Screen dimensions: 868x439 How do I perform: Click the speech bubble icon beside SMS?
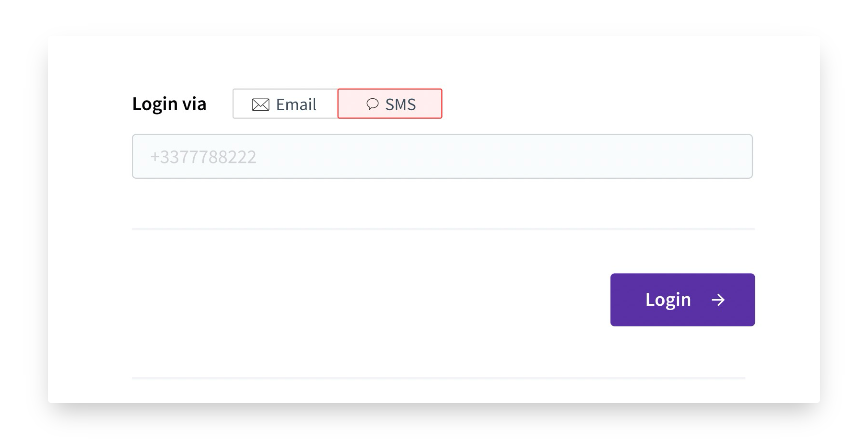pyautogui.click(x=373, y=104)
